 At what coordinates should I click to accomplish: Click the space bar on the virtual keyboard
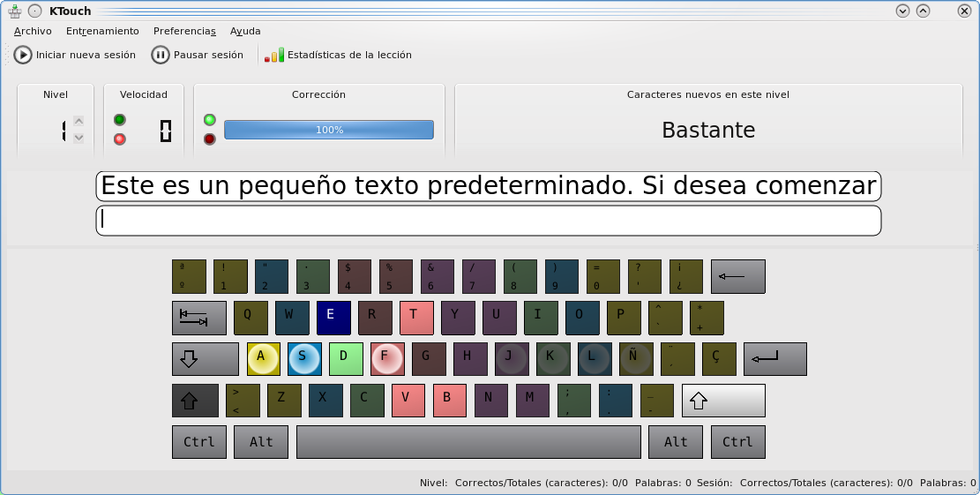coord(468,442)
